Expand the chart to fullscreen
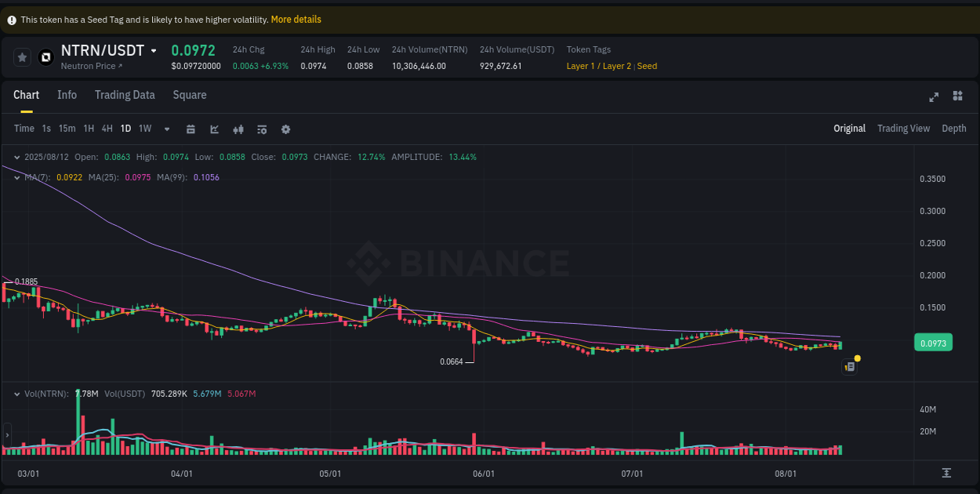980x494 pixels. pyautogui.click(x=933, y=96)
